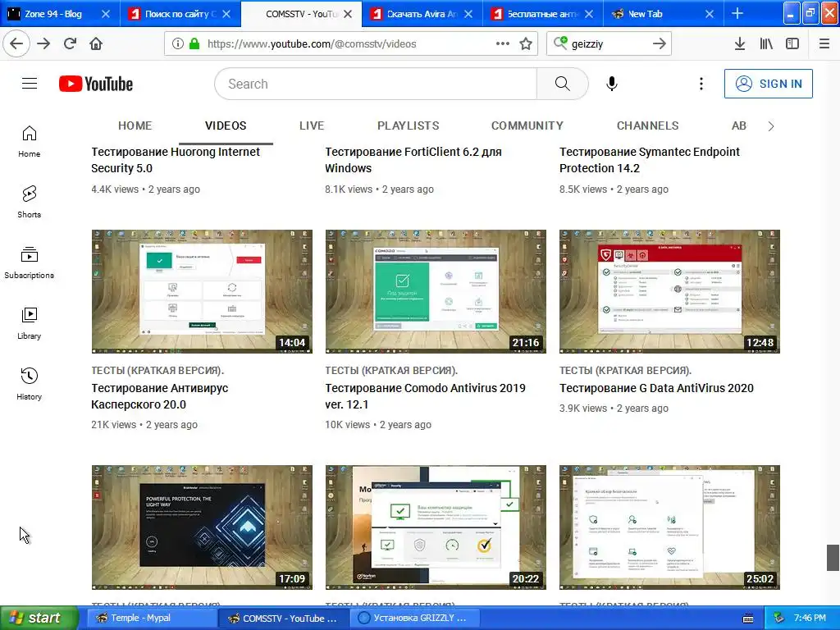Viewport: 840px width, 630px height.
Task: Run the geizziy search with arrow button
Action: (660, 43)
